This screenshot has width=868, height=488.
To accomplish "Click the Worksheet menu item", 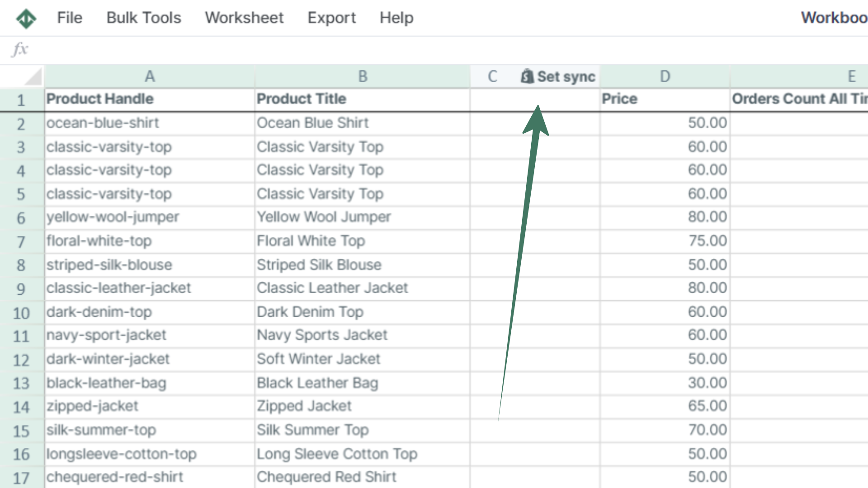I will click(243, 18).
